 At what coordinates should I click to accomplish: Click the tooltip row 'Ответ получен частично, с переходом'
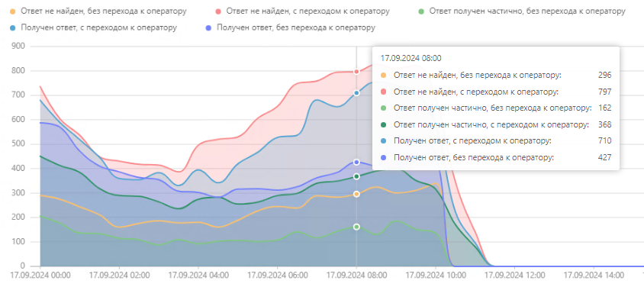click(496, 124)
